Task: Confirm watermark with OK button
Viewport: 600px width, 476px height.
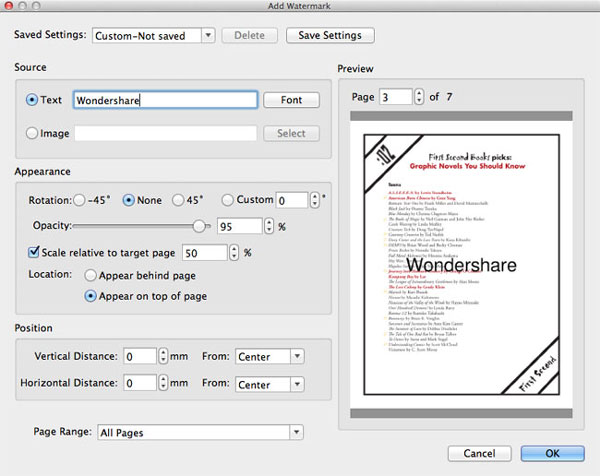Action: click(552, 453)
